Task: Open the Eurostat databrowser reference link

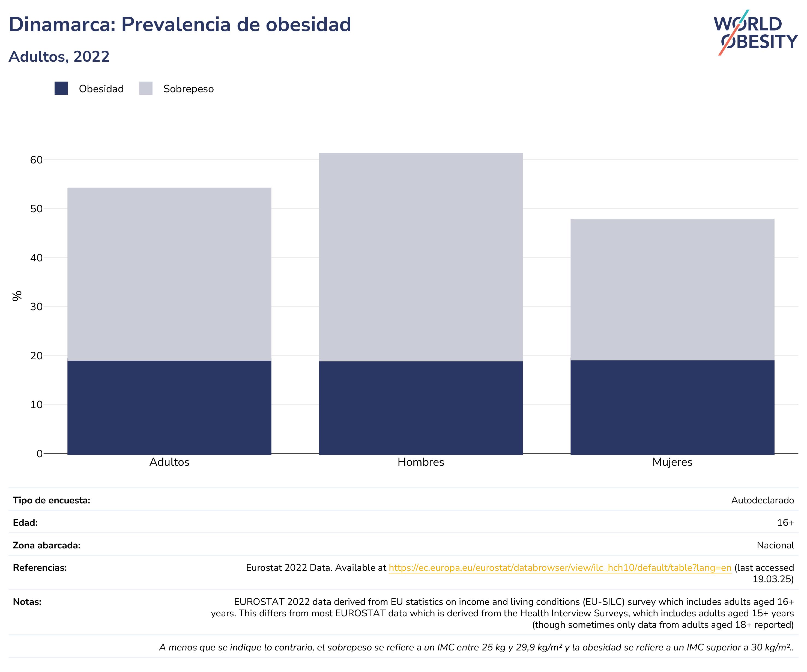Action: (x=560, y=568)
